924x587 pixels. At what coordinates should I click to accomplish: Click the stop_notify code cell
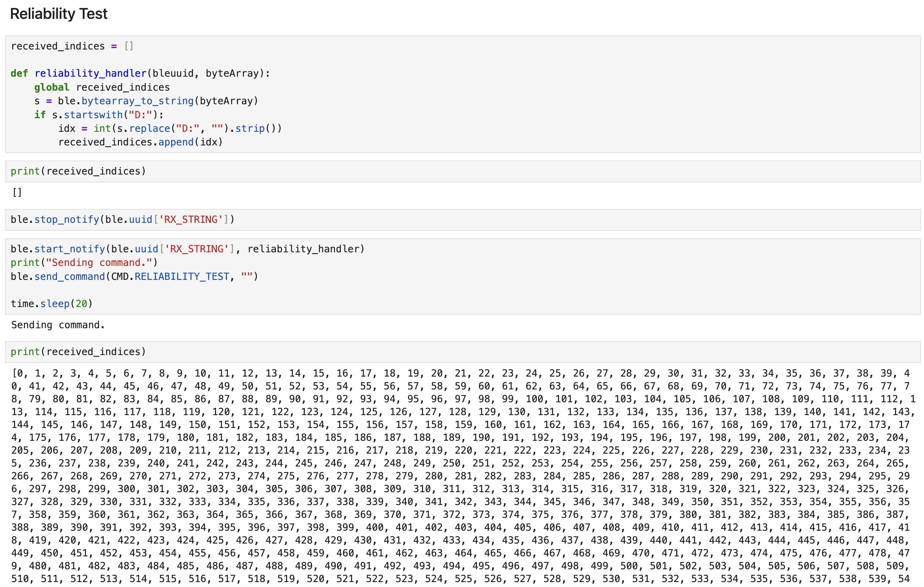click(122, 219)
